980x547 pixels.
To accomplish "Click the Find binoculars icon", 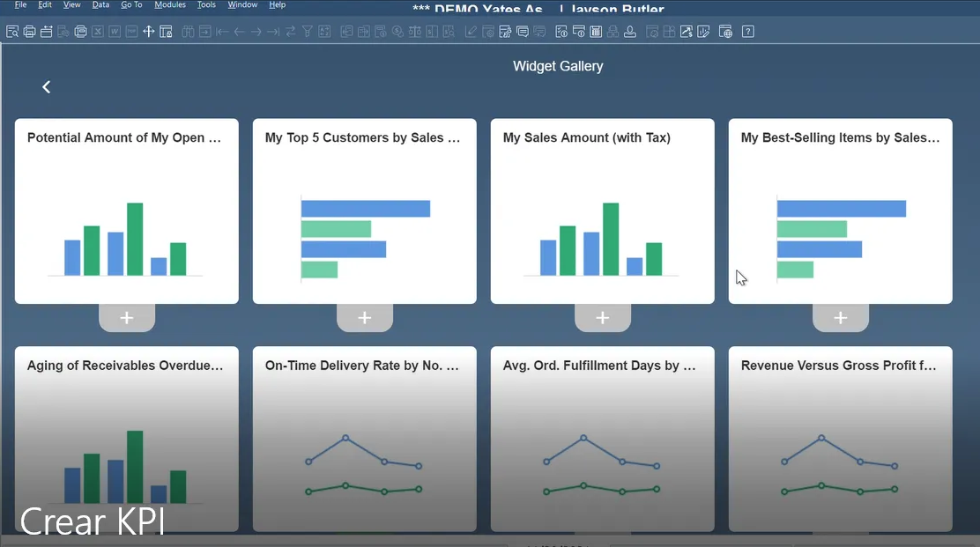I will click(x=188, y=32).
